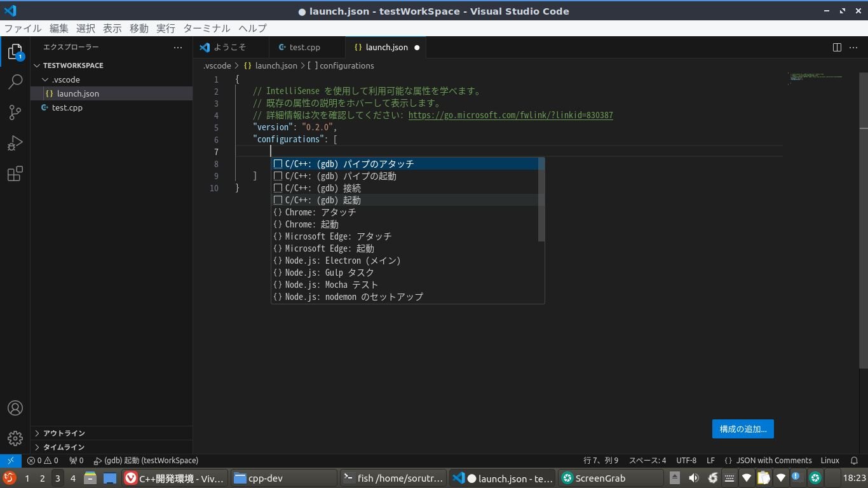Click the show desktop taskbar icon
868x488 pixels.
pos(110,478)
